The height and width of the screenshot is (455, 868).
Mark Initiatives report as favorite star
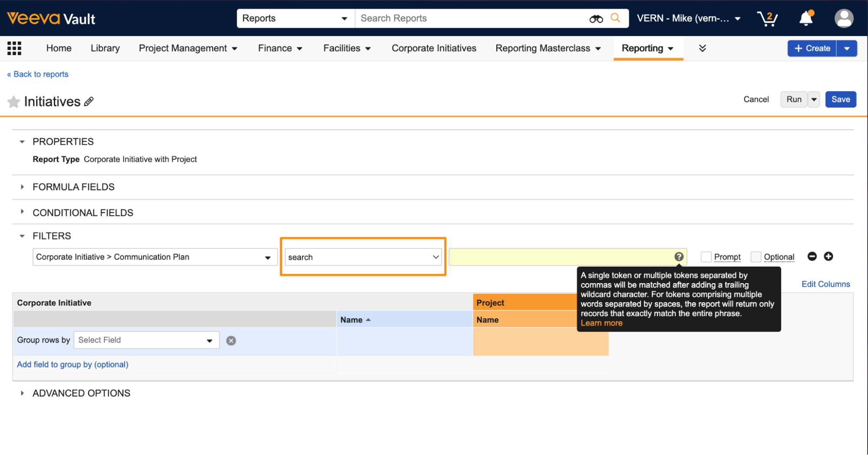[14, 102]
